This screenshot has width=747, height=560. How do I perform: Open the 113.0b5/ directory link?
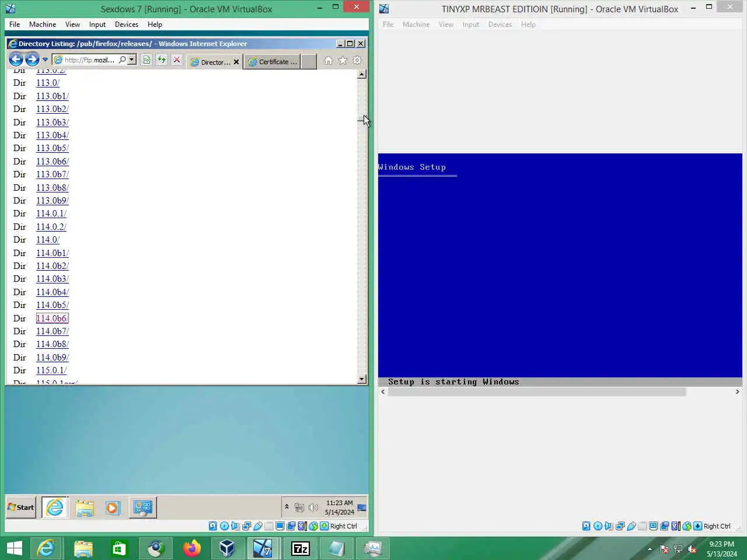[x=53, y=148]
